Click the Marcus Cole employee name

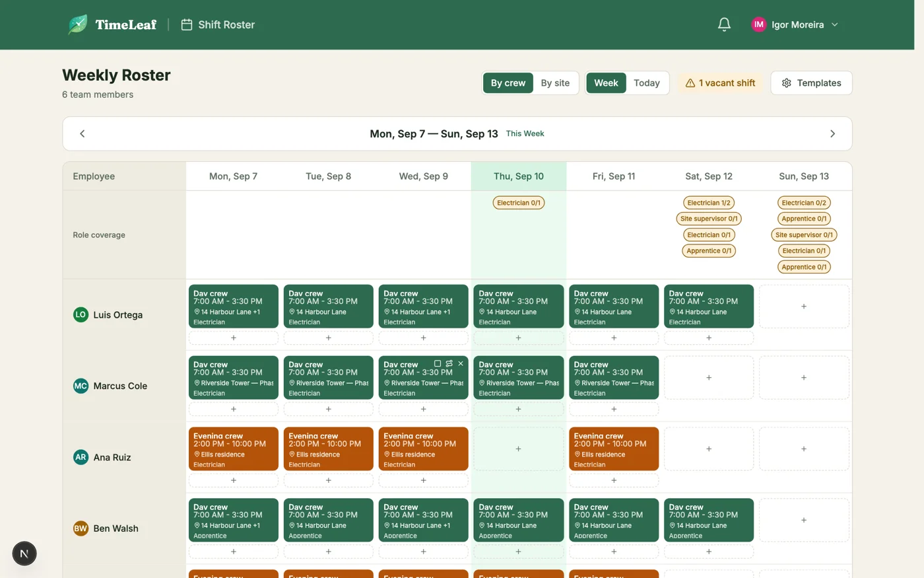click(120, 386)
